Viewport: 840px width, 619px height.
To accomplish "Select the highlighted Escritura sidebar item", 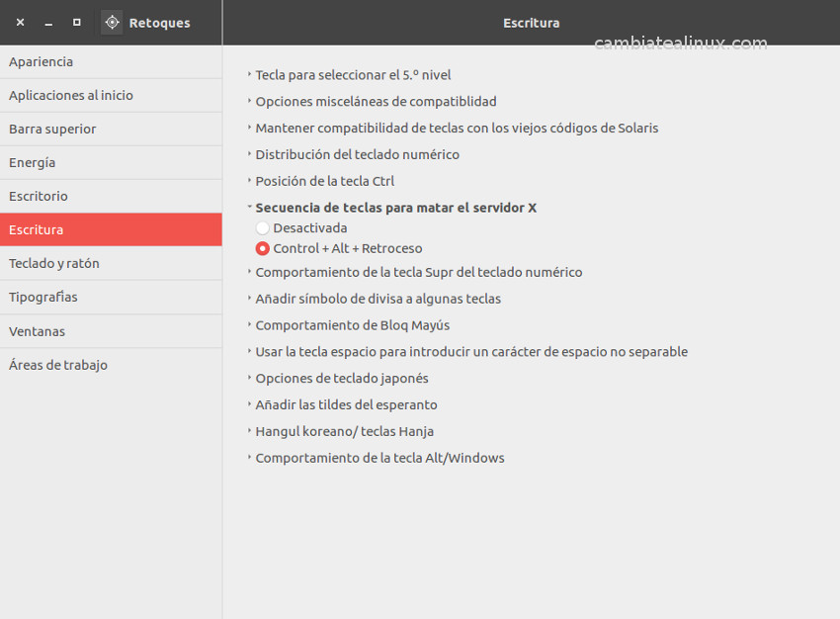I will click(x=111, y=230).
